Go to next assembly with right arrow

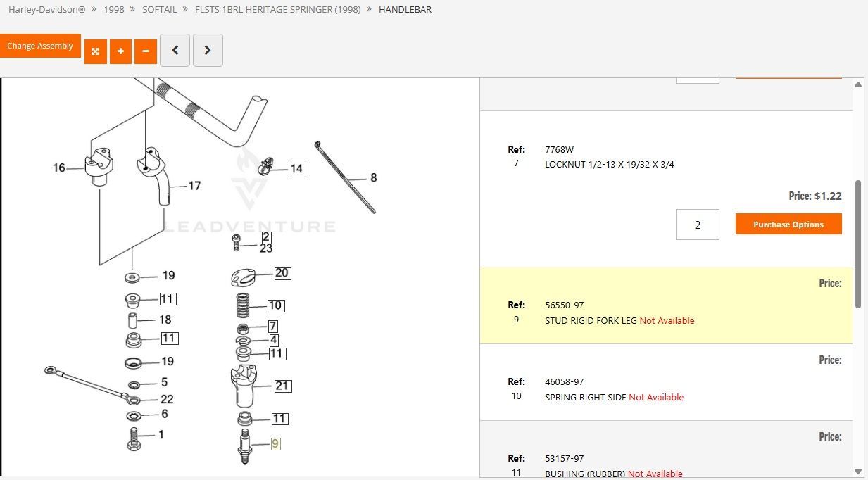coord(208,51)
